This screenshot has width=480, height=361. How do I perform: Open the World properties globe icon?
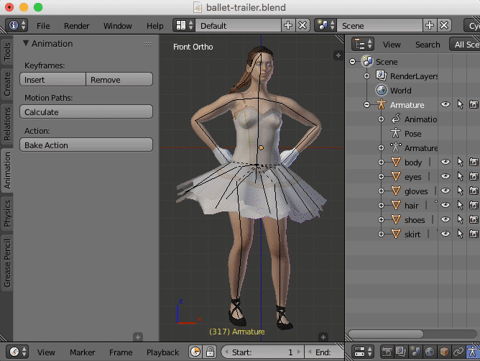pyautogui.click(x=430, y=351)
